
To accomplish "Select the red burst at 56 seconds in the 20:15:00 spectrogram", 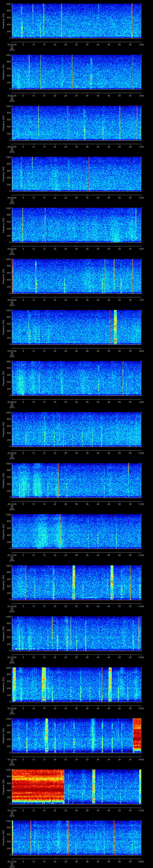I will [137, 735].
